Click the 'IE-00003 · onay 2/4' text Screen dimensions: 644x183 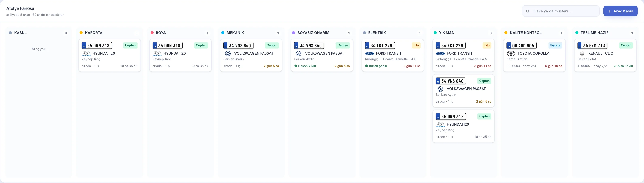(x=521, y=66)
